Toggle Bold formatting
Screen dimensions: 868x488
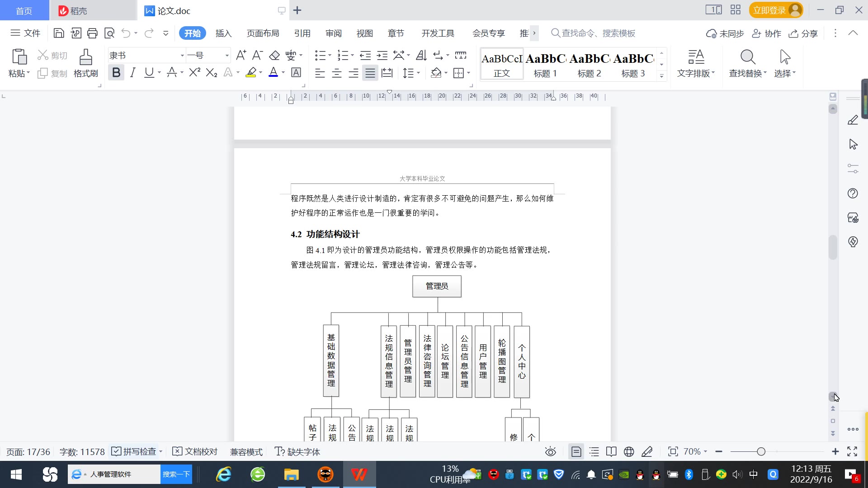click(x=116, y=72)
